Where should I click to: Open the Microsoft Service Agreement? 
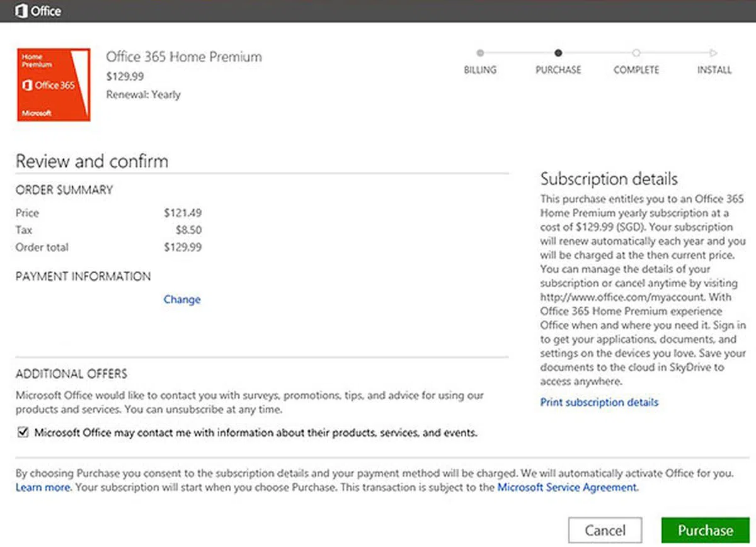point(567,487)
